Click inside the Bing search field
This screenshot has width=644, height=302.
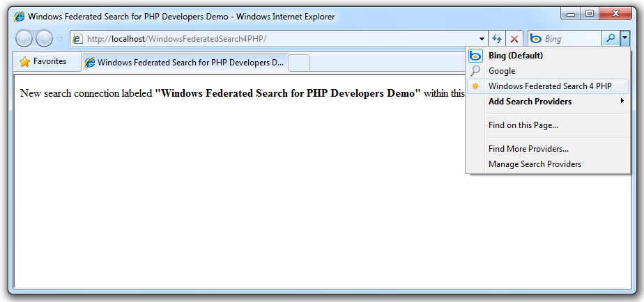[572, 38]
